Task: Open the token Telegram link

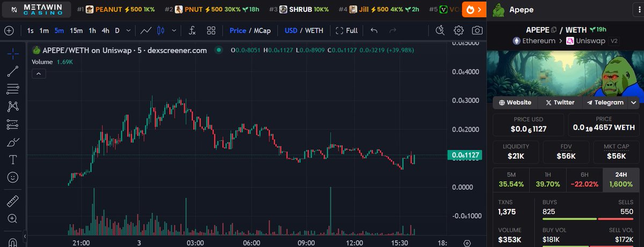Action: 605,102
